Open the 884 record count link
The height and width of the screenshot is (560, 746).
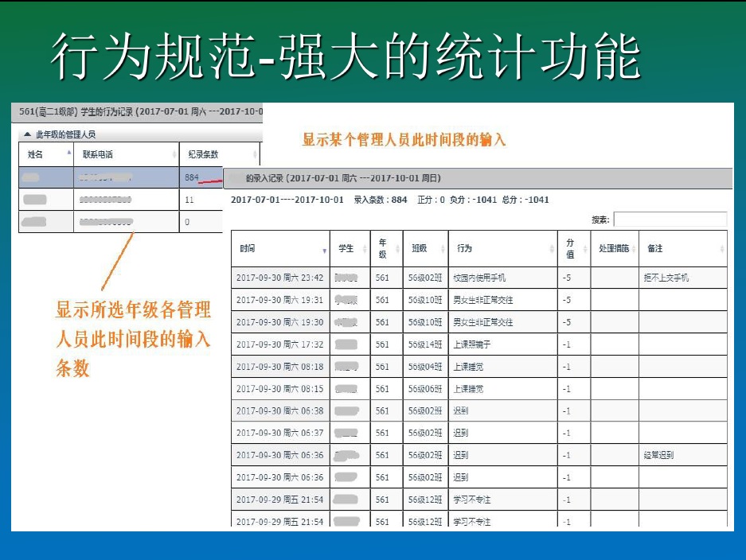point(191,177)
